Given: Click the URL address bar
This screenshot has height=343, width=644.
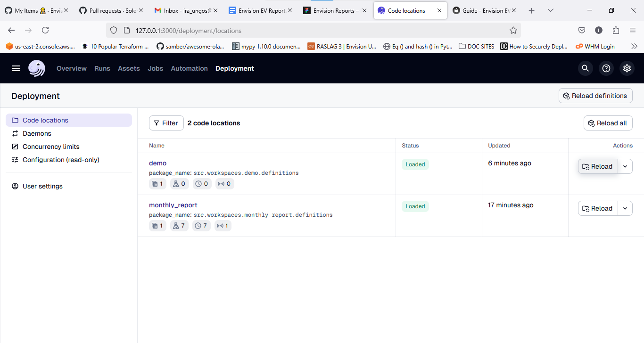Looking at the screenshot, I should pyautogui.click(x=314, y=30).
